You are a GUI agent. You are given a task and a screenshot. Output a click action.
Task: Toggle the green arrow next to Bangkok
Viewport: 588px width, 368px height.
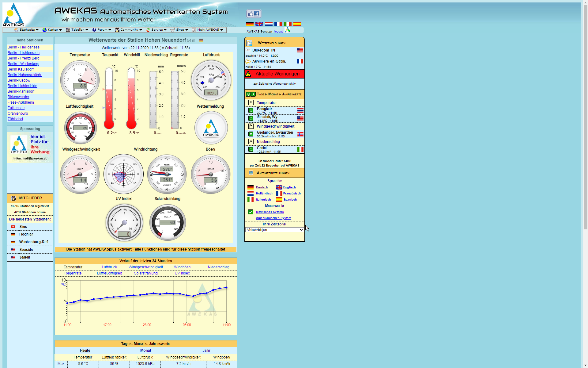[251, 110]
